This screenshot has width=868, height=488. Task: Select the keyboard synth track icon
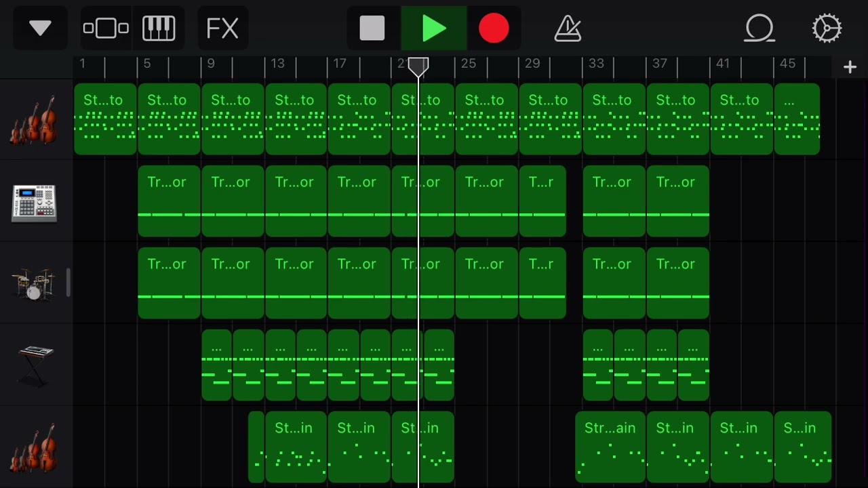coord(35,365)
